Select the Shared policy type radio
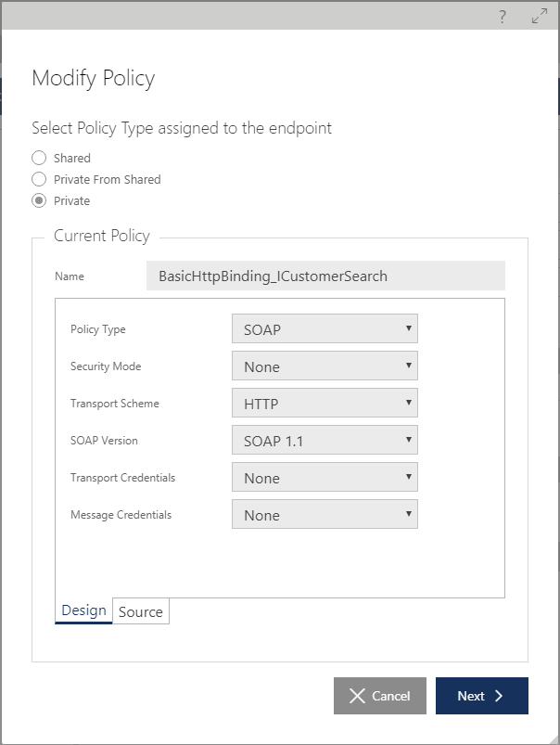Screen dimensions: 560x745 [x=39, y=158]
